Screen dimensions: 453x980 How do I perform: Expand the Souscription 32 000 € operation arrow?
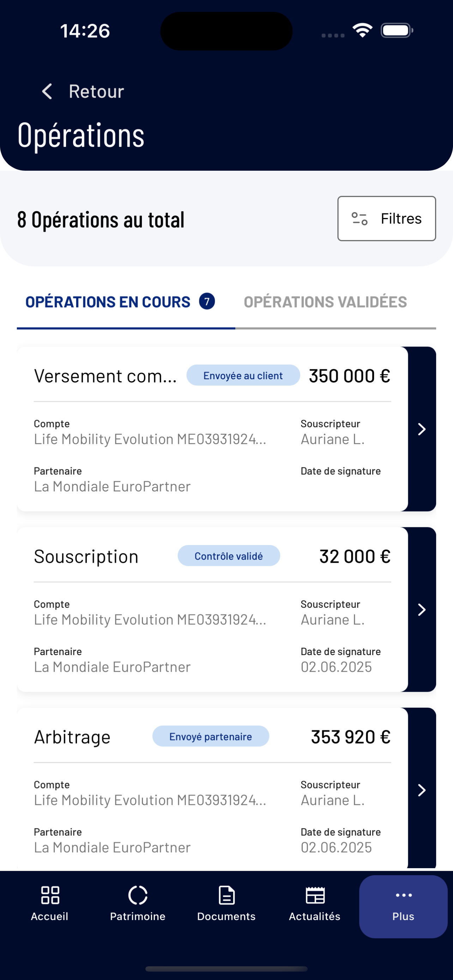(422, 610)
